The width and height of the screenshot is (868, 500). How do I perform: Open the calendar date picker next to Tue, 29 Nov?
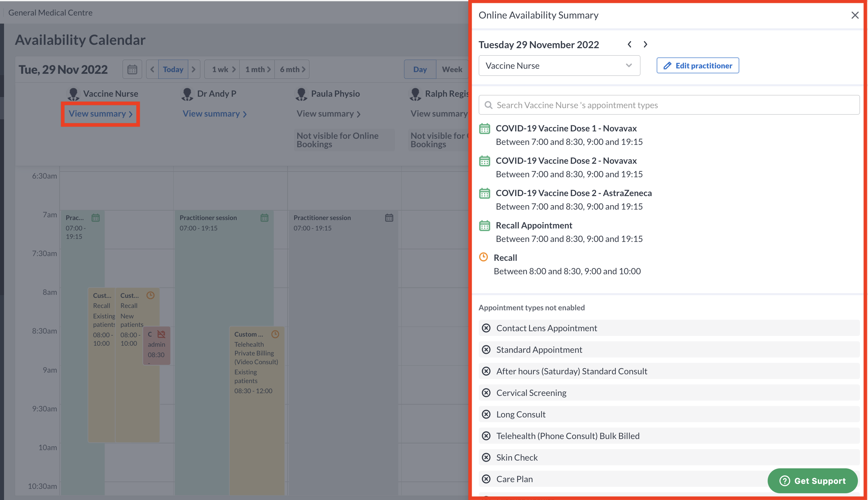[132, 69]
